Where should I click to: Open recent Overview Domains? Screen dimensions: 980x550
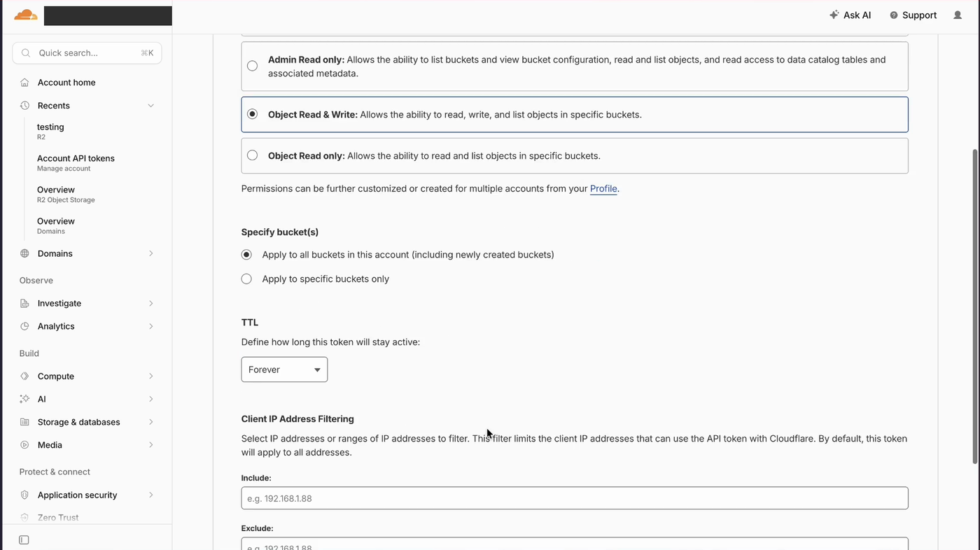pyautogui.click(x=56, y=225)
